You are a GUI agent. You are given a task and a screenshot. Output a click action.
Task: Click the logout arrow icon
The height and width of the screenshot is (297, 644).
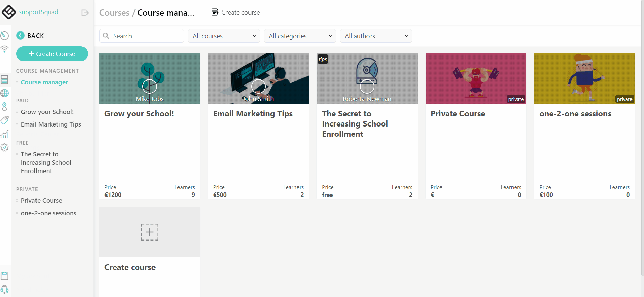click(85, 13)
